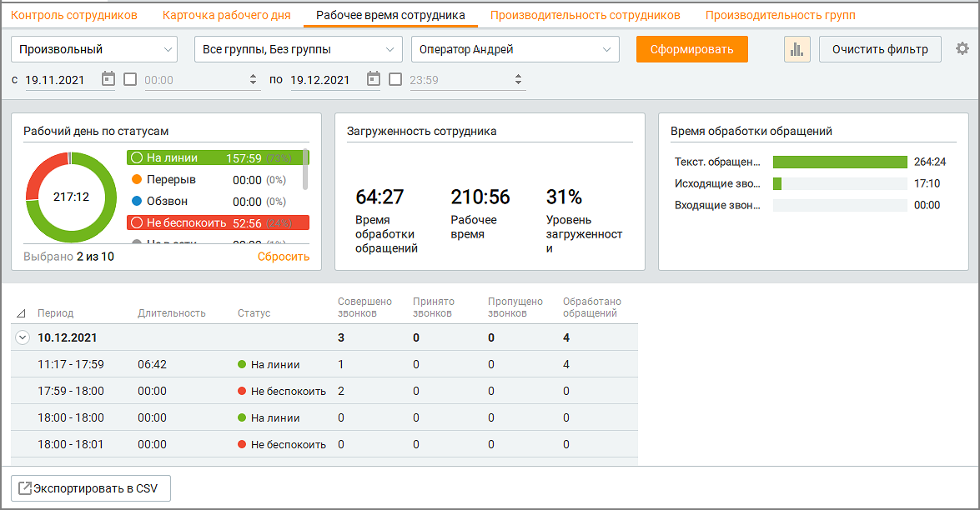The width and height of the screenshot is (980, 510).
Task: Select the 17:59 - 18:00 period row
Action: [324, 391]
